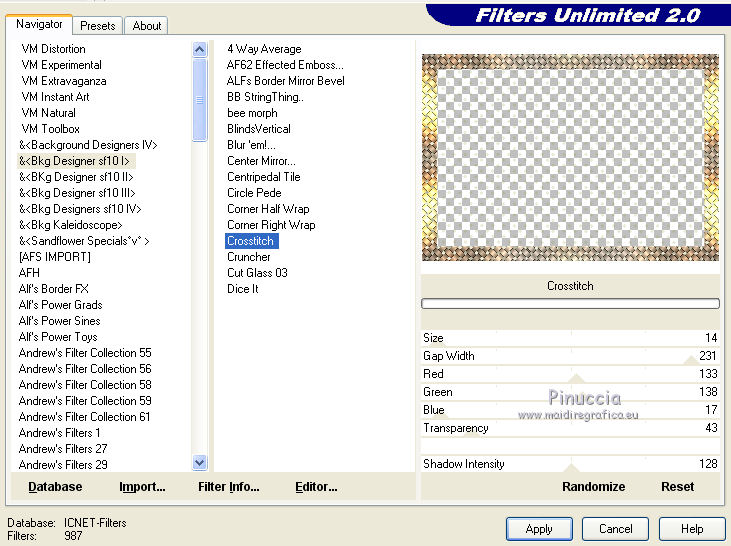Choose the BlindsVertical filter

click(x=259, y=129)
